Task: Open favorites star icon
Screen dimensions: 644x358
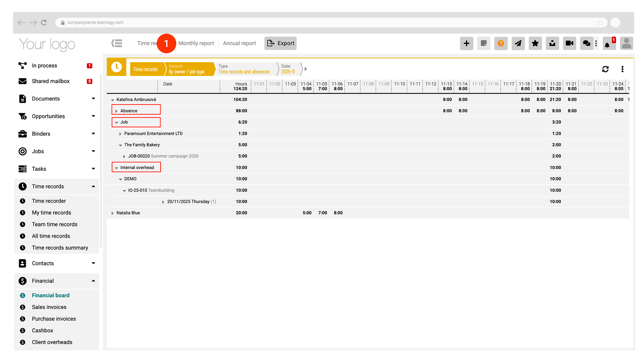Action: (535, 43)
